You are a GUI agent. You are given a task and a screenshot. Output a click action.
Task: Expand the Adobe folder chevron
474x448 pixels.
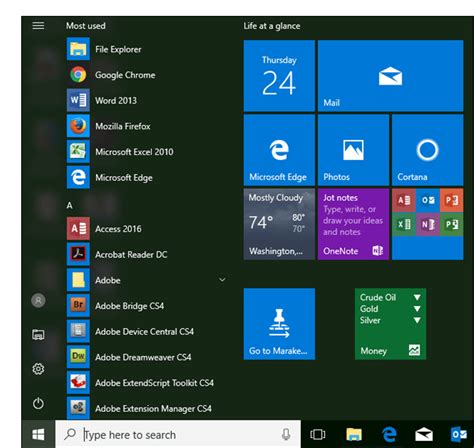(222, 280)
